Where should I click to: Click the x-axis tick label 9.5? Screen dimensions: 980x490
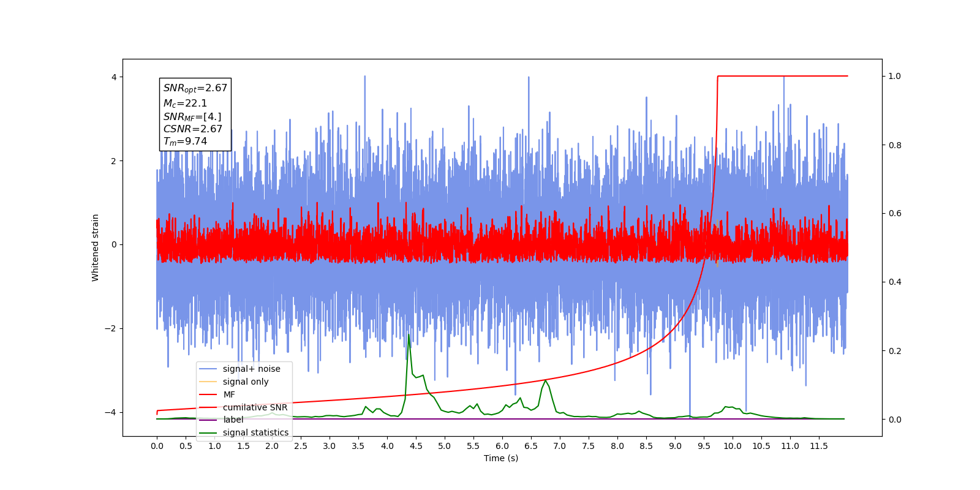704,446
